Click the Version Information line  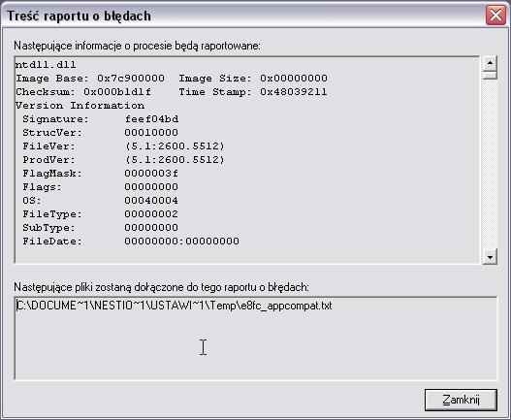(x=80, y=106)
